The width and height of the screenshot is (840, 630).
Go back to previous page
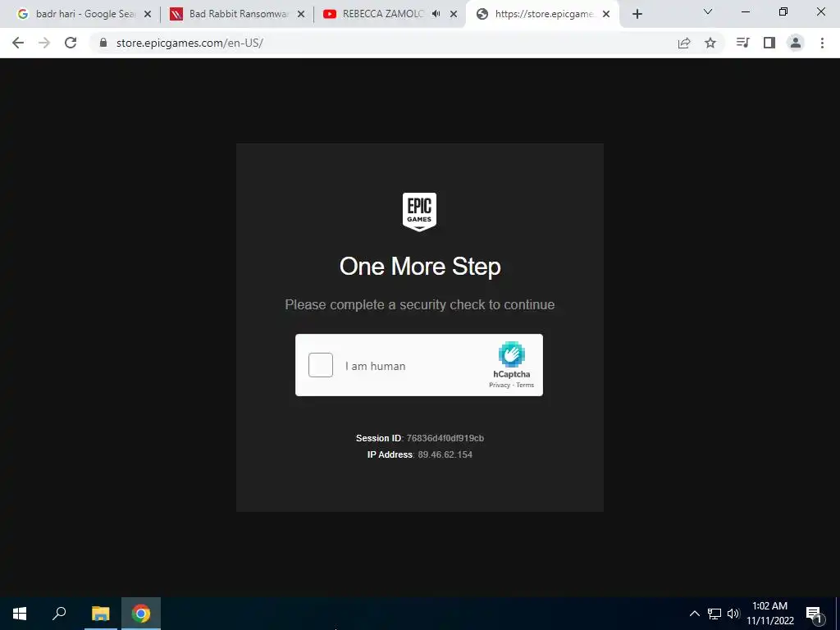coord(18,43)
